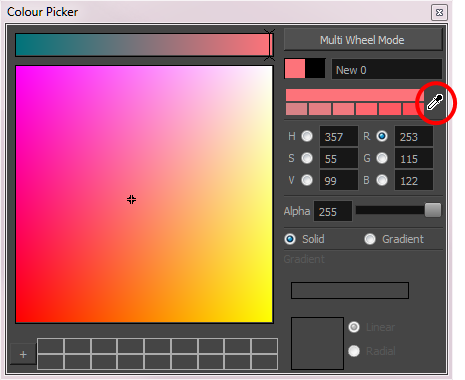The image size is (465, 380).
Task: Select the G green radio button
Action: coord(382,158)
